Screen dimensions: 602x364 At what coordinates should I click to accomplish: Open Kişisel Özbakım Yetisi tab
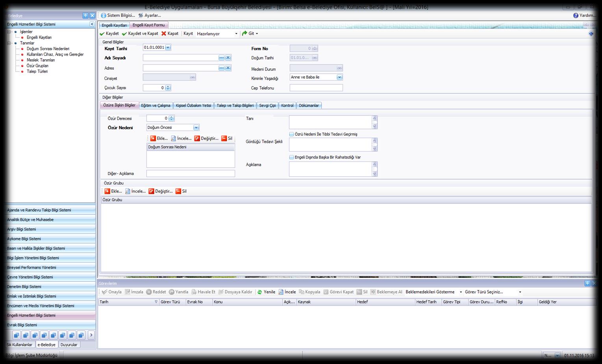193,105
